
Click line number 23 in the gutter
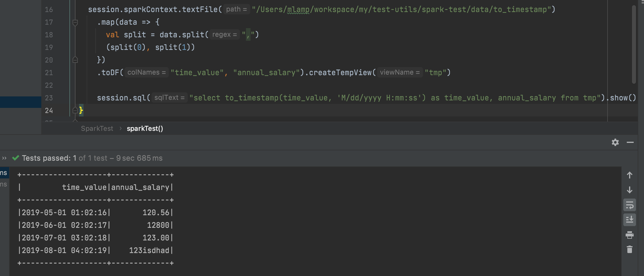pyautogui.click(x=49, y=98)
